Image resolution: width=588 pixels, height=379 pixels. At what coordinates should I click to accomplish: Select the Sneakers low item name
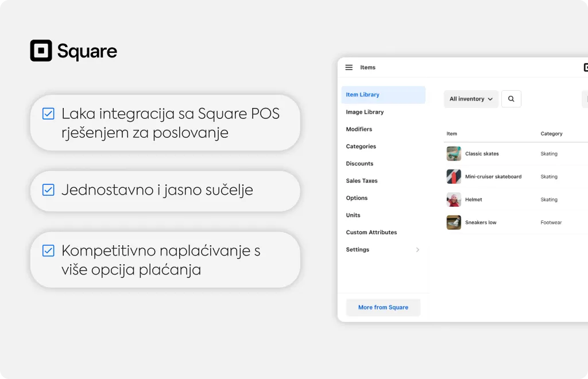coord(481,222)
